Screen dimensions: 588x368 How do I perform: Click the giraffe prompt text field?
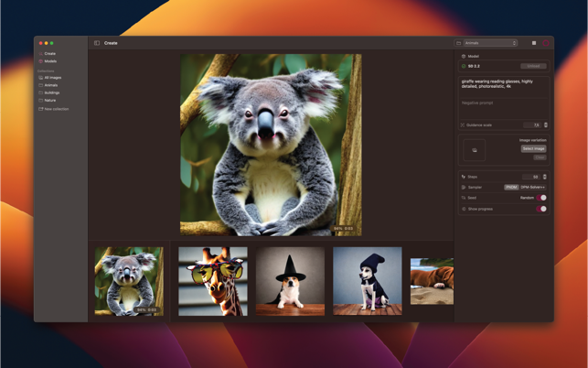point(504,87)
